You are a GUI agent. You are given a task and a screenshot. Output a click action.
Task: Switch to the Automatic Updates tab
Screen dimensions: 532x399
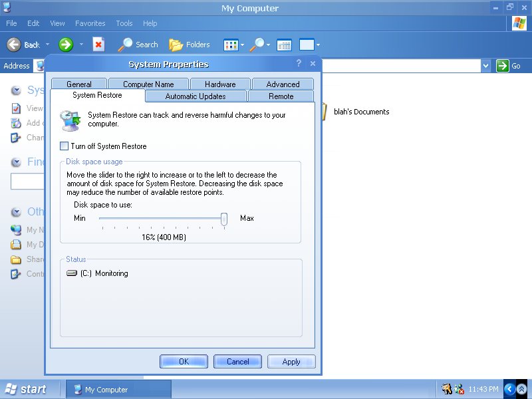[196, 96]
